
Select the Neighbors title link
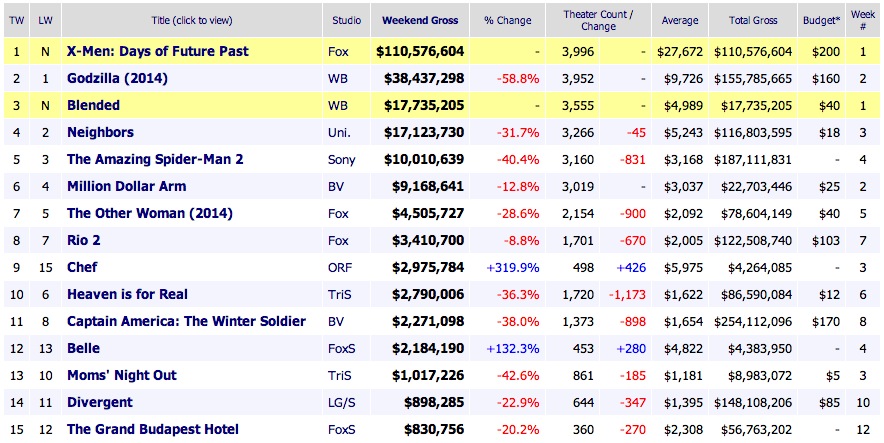[100, 132]
